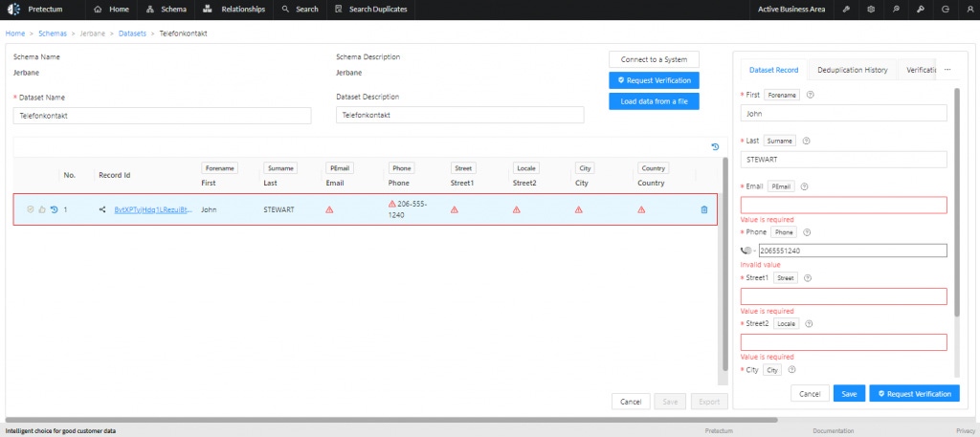Open the Home menu
This screenshot has height=437, width=980.
click(x=111, y=10)
